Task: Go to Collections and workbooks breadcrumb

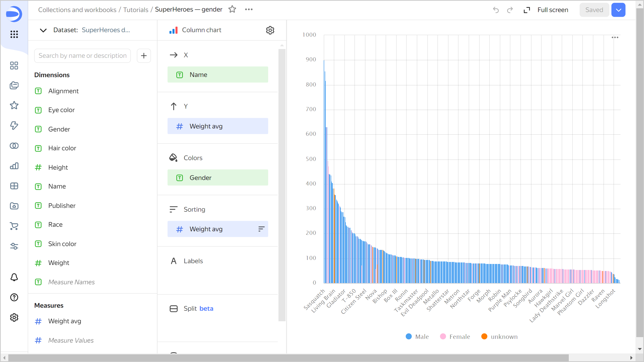Action: [77, 10]
